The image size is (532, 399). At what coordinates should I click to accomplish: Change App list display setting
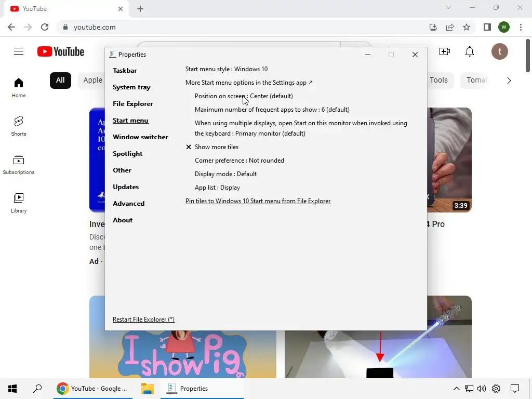click(217, 188)
